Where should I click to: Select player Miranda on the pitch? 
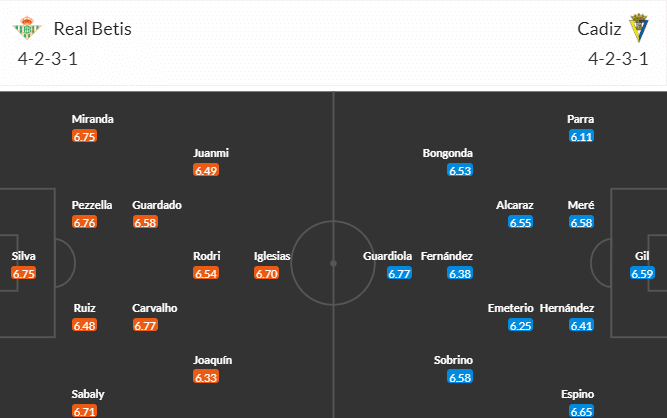click(x=93, y=119)
